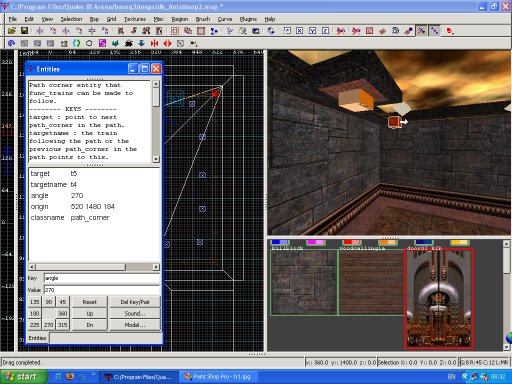
Task: Click the red inward-arrows mirror icon
Action: click(154, 43)
